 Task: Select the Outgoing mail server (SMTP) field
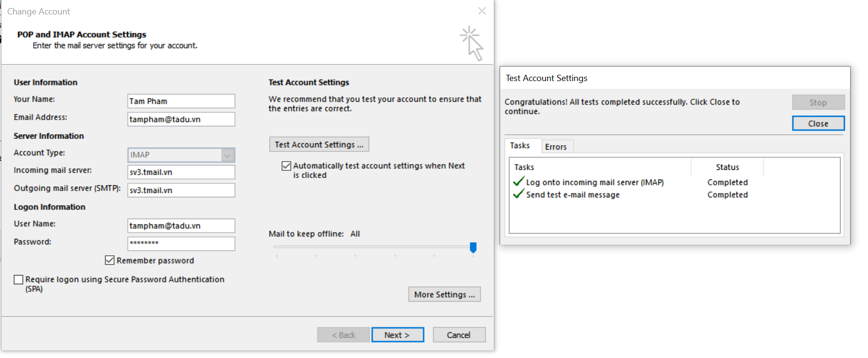click(x=181, y=190)
